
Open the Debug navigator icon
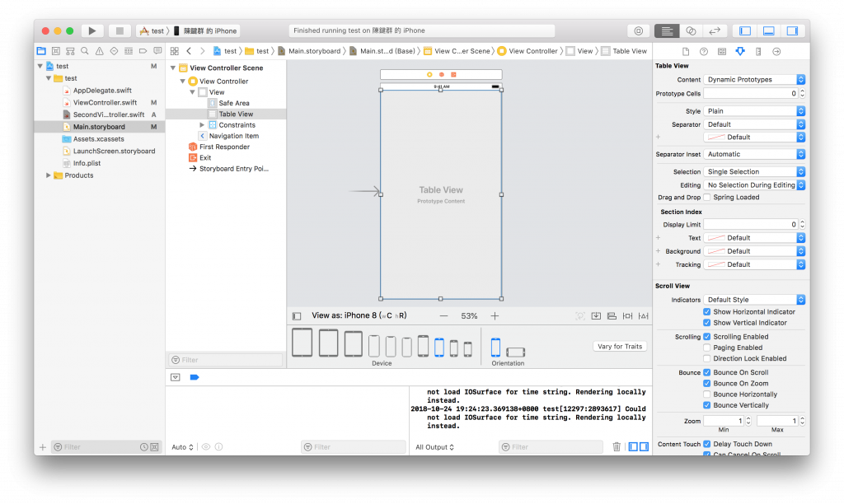[129, 51]
